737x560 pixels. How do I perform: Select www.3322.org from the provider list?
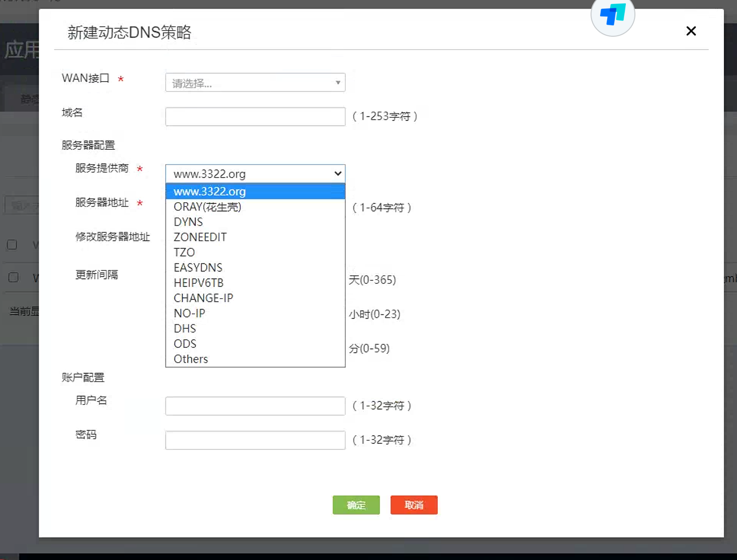tap(255, 191)
